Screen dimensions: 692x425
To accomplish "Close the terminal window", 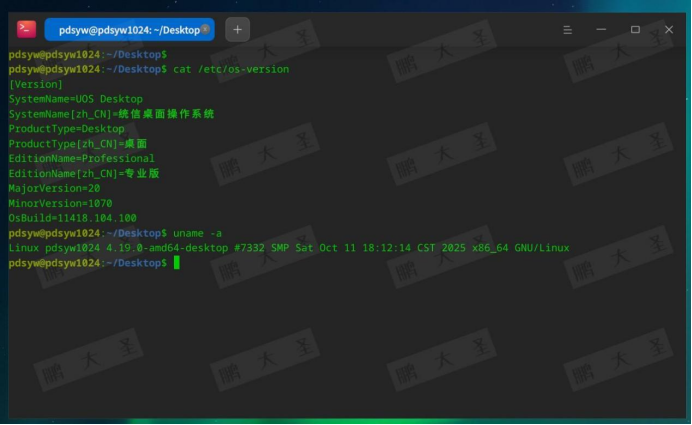I will (x=669, y=30).
